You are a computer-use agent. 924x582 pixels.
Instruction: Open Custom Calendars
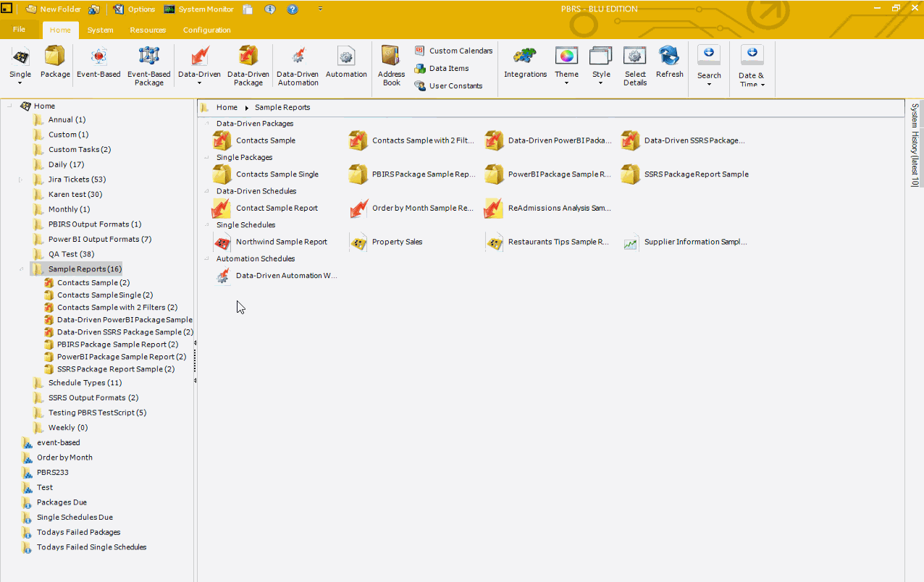453,51
